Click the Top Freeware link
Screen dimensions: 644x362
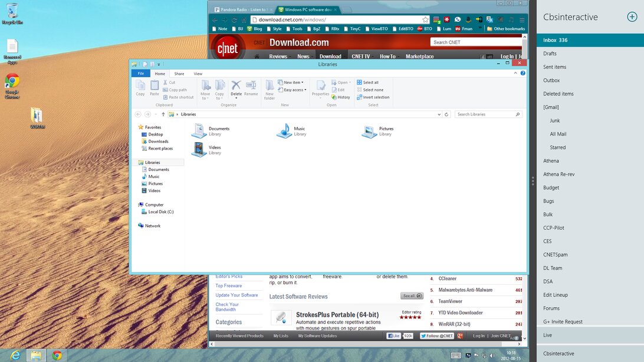click(228, 286)
